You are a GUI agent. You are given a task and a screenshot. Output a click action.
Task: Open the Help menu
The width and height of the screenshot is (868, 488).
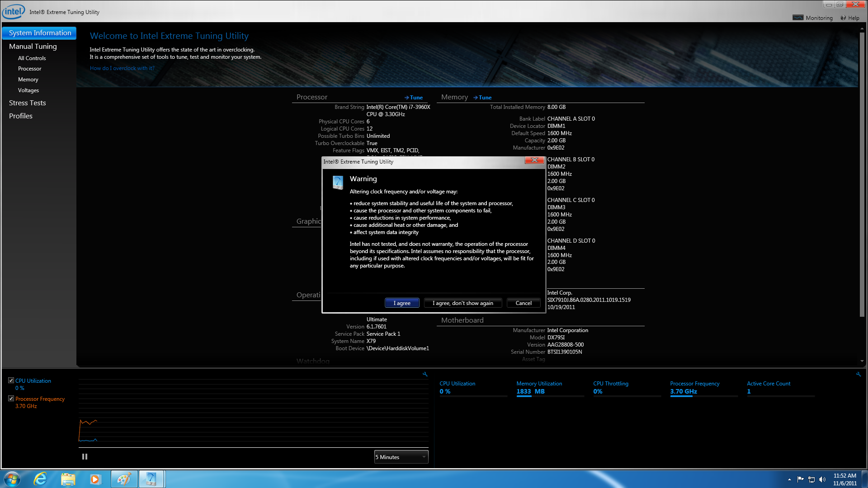850,18
